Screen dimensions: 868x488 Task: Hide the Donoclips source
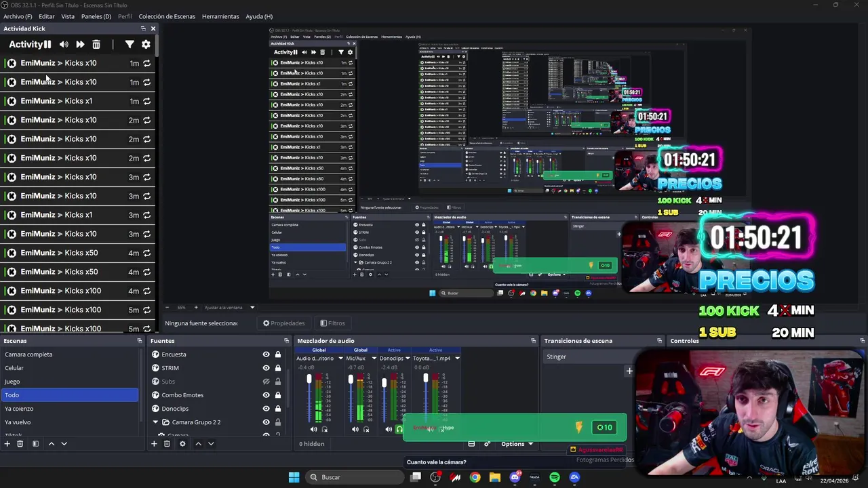pyautogui.click(x=266, y=409)
